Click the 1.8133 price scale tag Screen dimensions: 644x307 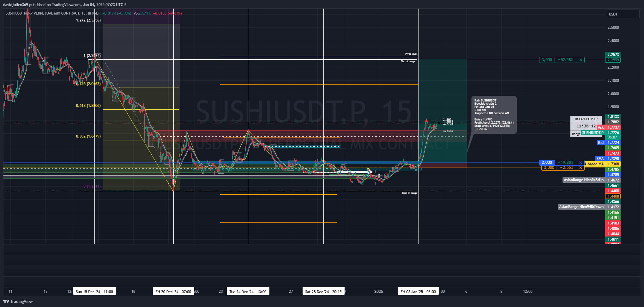point(613,117)
